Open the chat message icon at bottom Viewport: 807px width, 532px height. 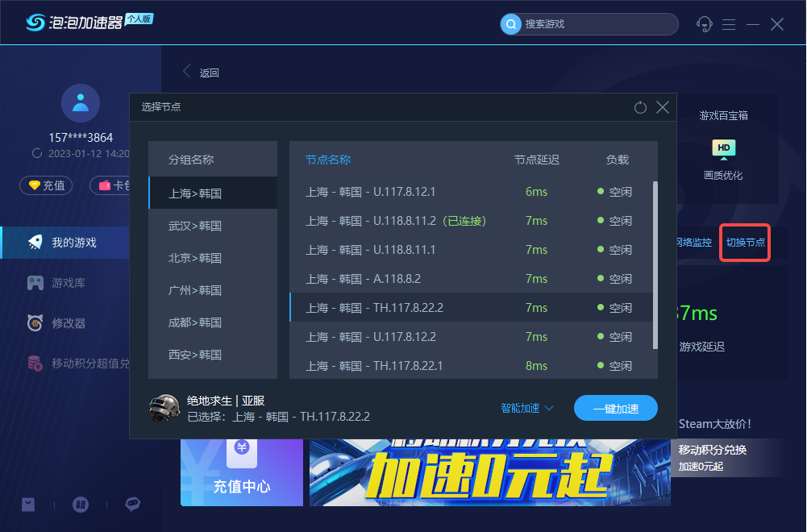coord(131,505)
